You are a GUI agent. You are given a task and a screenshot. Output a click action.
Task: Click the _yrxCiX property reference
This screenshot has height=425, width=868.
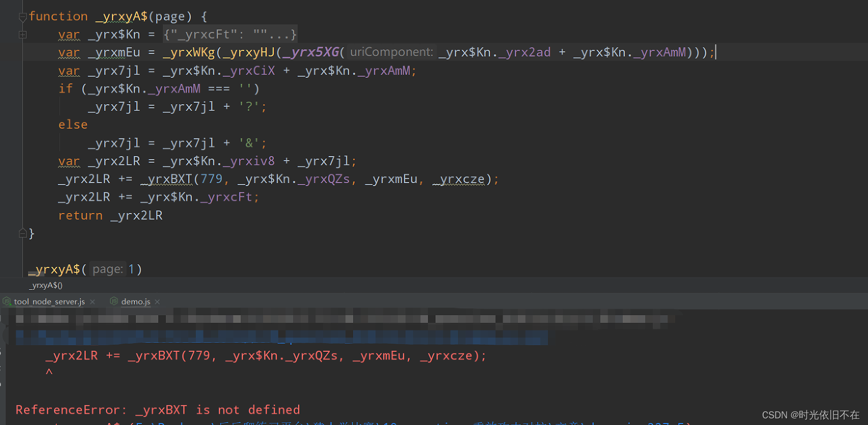pos(249,71)
